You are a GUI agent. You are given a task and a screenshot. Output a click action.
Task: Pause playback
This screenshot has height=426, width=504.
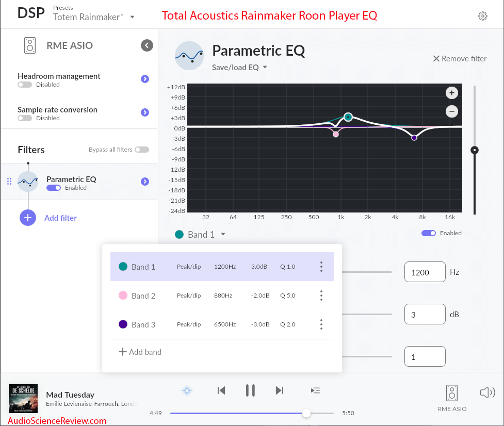[x=250, y=390]
